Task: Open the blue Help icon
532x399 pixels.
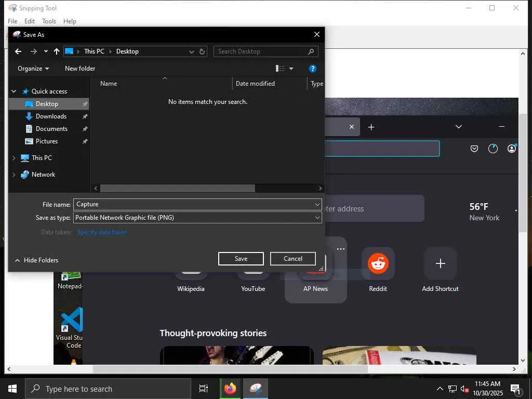Action: click(x=312, y=69)
